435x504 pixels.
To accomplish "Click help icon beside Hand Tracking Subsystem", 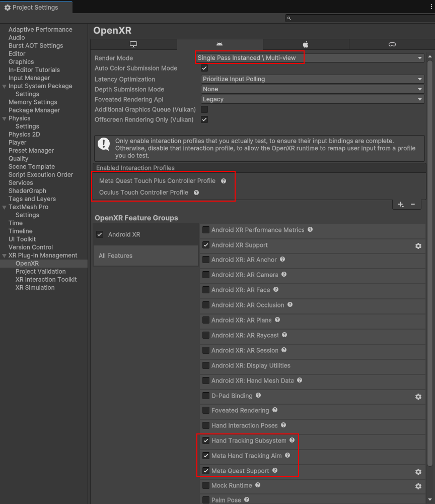I will 292,440.
